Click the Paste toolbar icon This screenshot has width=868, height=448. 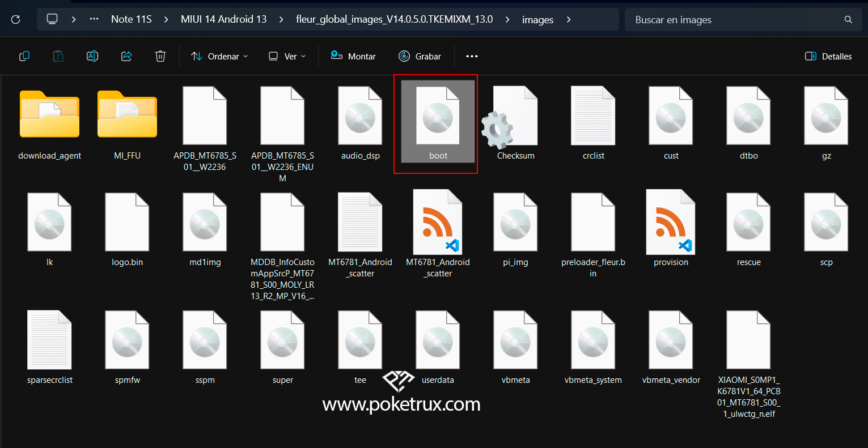click(58, 56)
